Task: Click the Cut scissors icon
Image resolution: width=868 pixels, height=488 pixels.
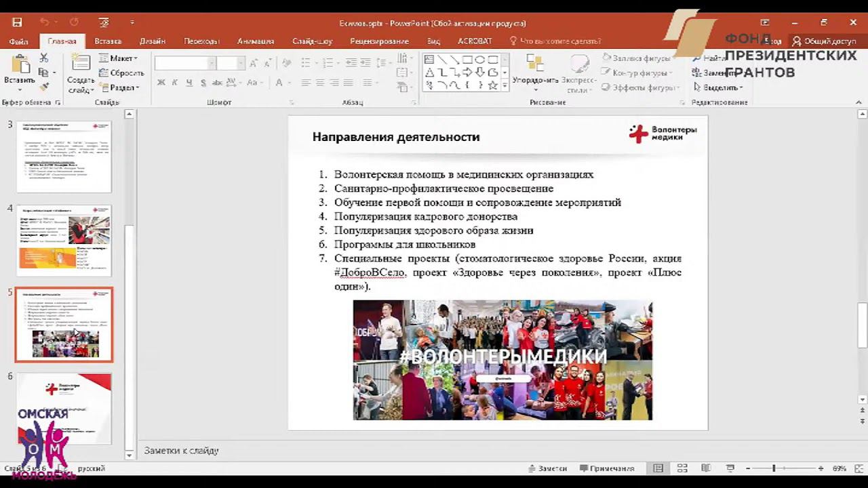Action: coord(44,58)
